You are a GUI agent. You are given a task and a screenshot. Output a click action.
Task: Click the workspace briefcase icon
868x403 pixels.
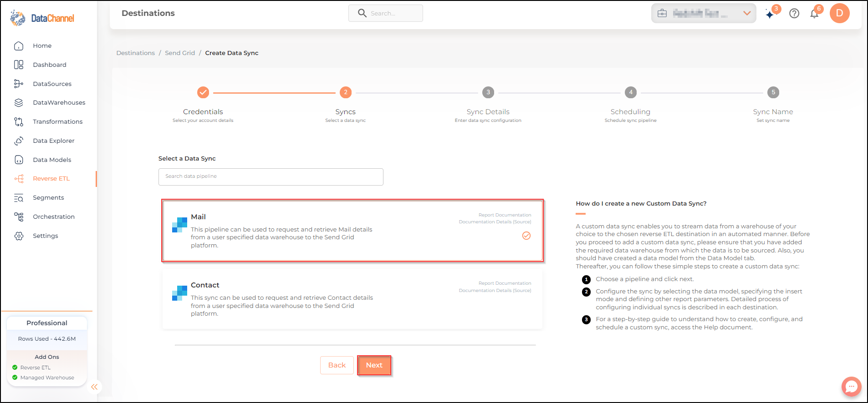tap(662, 14)
